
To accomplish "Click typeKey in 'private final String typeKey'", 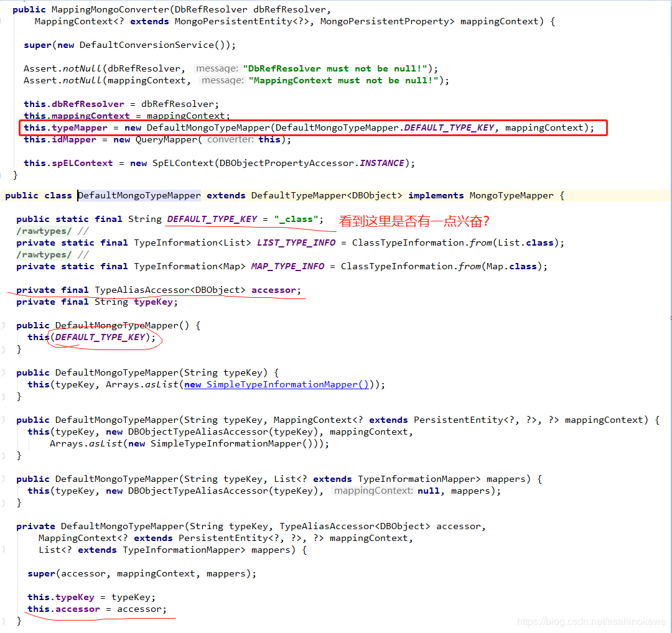I will (x=154, y=302).
